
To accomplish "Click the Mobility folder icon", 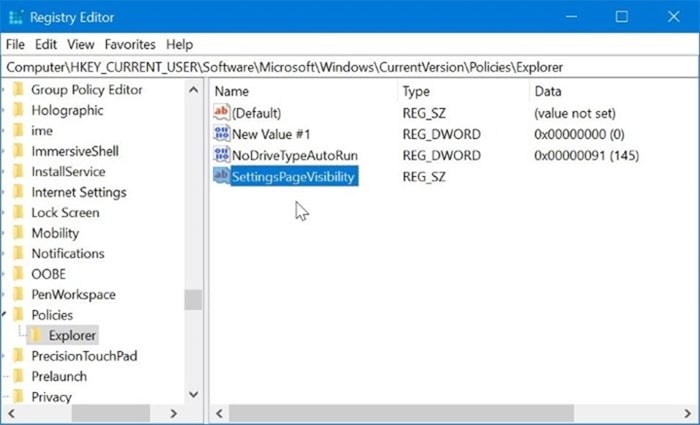I will click(18, 233).
